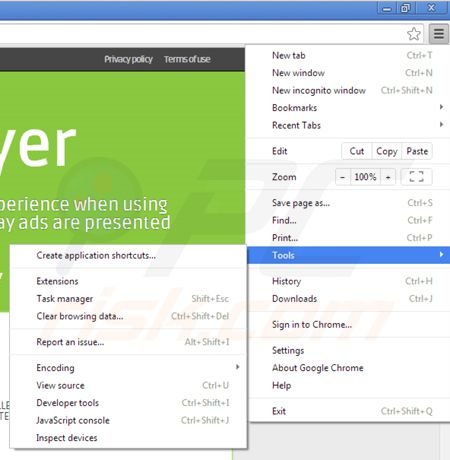Choose Report an issue...

[x=128, y=342]
